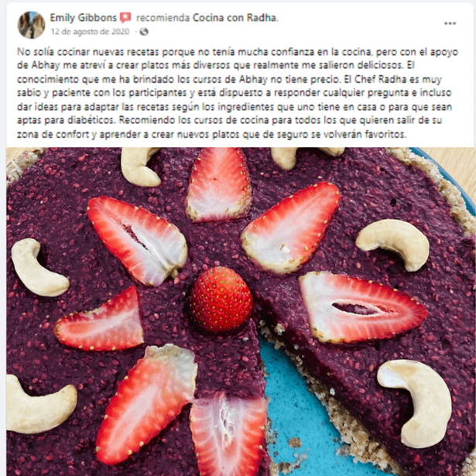Open Emily Gibbons' profile picture
The height and width of the screenshot is (476, 476).
point(31,25)
